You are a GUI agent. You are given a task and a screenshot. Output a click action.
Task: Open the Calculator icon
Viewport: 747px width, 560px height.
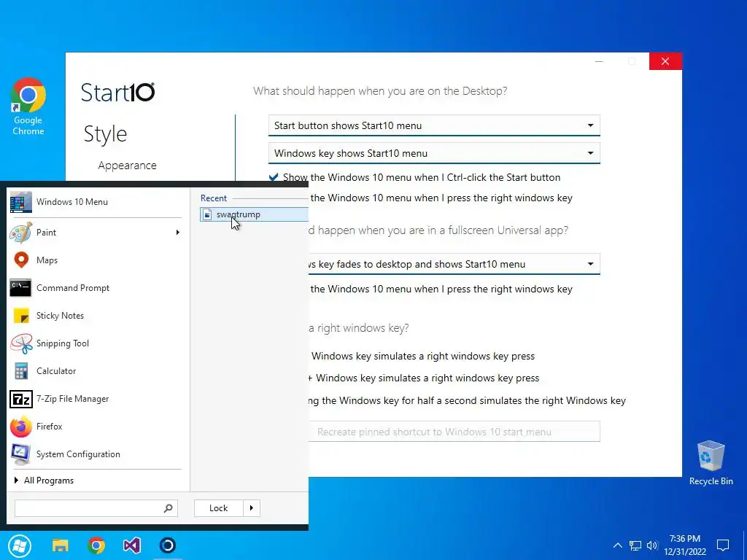(x=21, y=371)
